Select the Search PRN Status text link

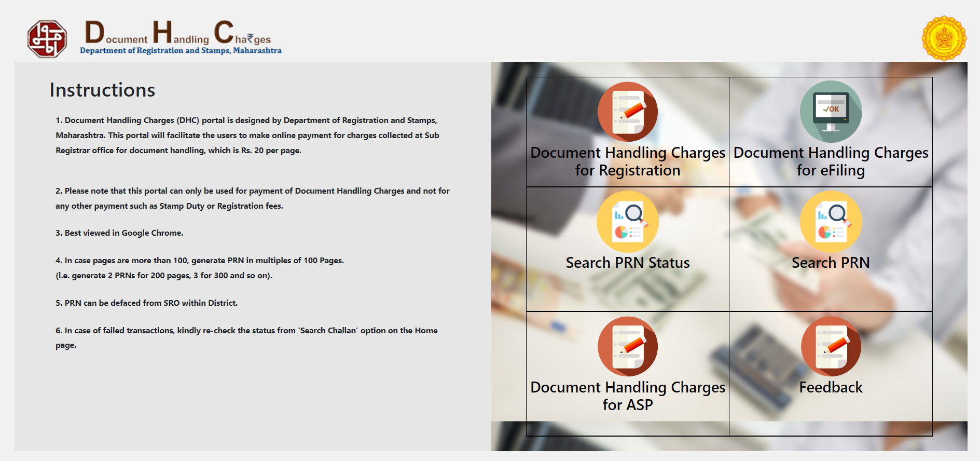tap(627, 263)
